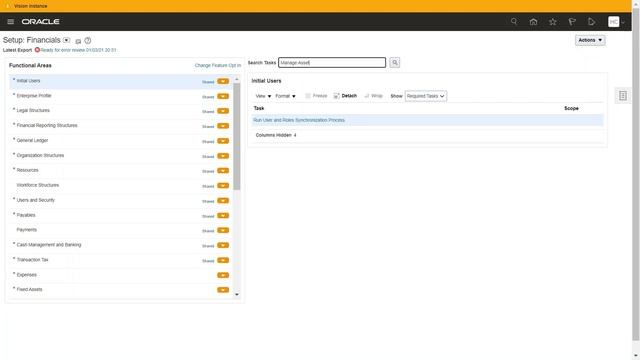Click the Task column header

coord(259,108)
